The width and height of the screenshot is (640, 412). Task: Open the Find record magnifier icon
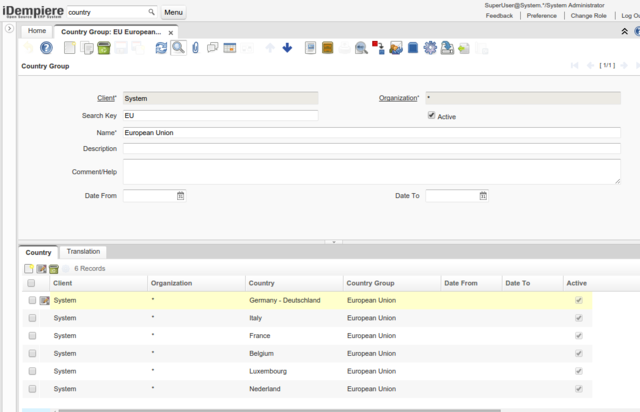177,48
